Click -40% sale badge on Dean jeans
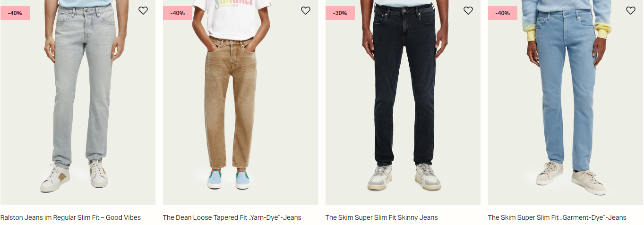Screen dimensions: 644x225 click(x=178, y=13)
